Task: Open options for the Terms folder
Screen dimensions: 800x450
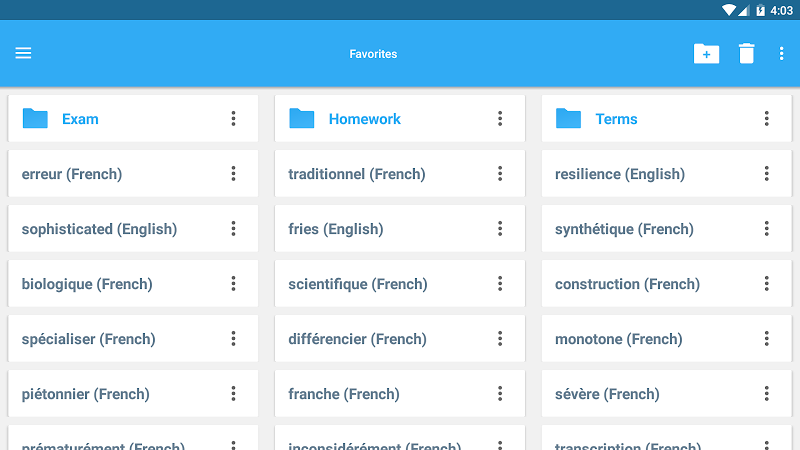Action: tap(766, 119)
